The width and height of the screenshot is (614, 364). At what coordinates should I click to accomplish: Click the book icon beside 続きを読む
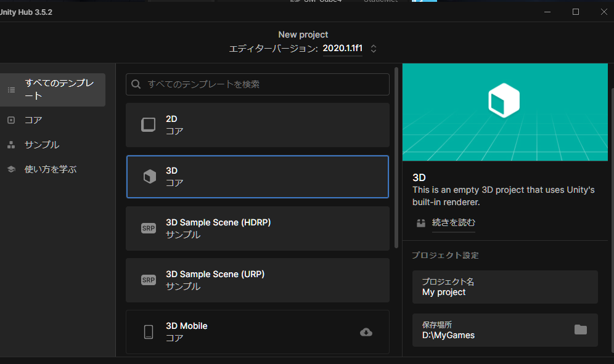[x=421, y=223]
